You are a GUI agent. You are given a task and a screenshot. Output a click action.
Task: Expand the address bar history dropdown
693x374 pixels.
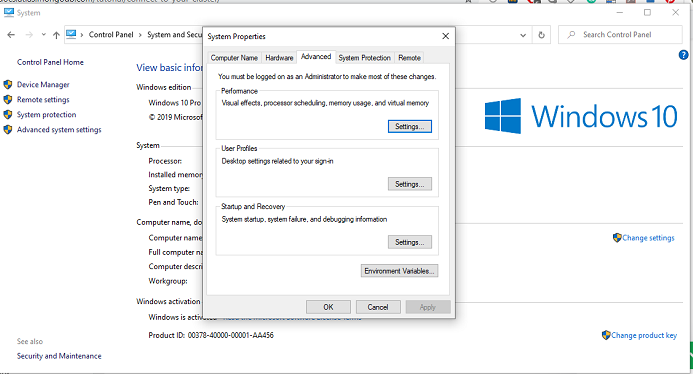(x=523, y=35)
